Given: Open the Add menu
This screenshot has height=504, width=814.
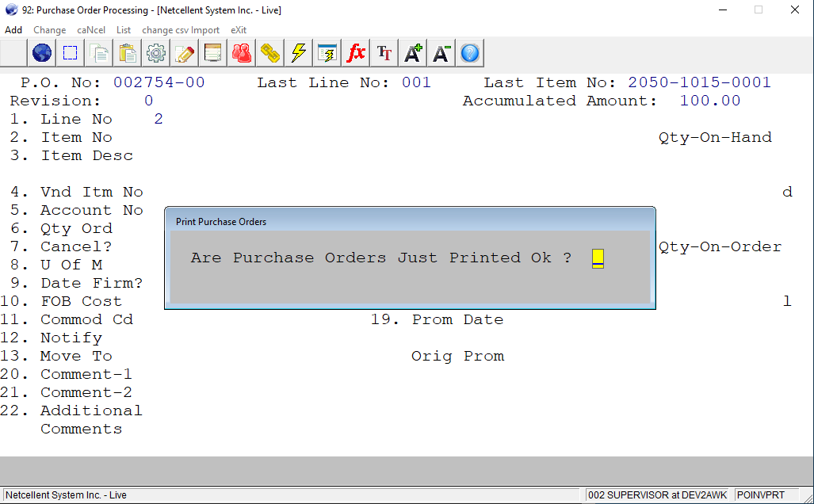Looking at the screenshot, I should pyautogui.click(x=13, y=30).
